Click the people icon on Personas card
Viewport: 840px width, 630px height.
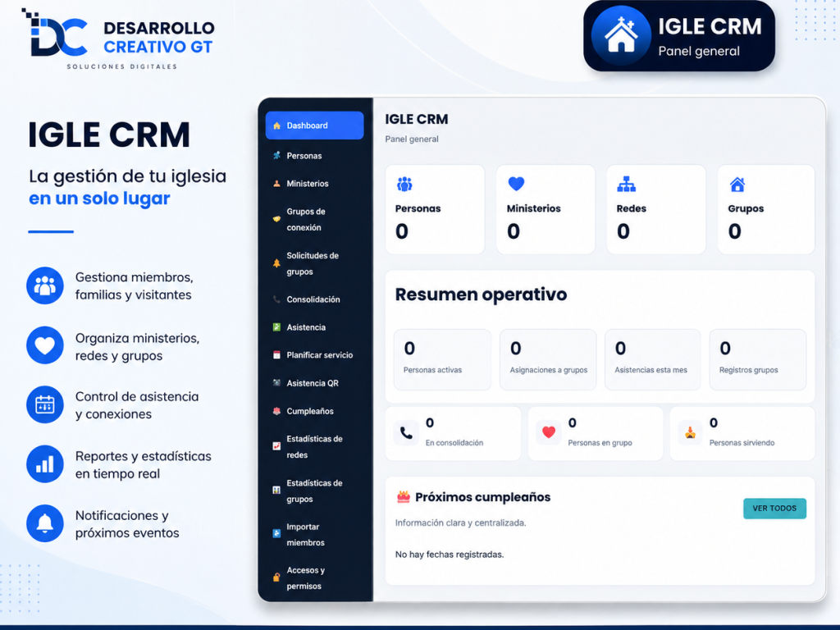pyautogui.click(x=404, y=185)
